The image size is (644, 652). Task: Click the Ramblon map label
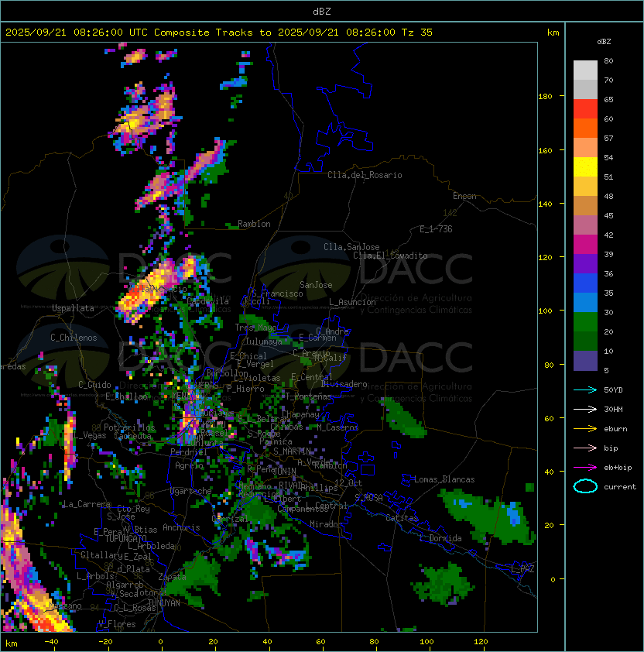tap(254, 224)
